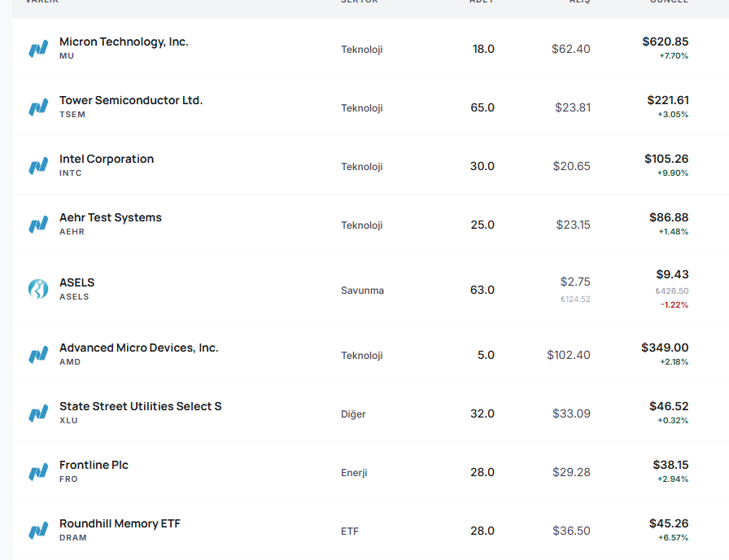Click purchase price $29.28
The image size is (729, 560).
(x=571, y=472)
